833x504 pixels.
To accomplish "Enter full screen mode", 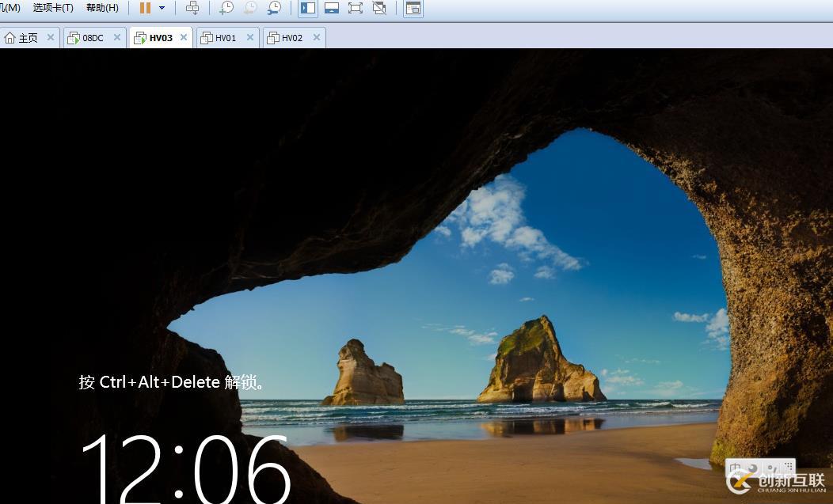I will (x=356, y=8).
